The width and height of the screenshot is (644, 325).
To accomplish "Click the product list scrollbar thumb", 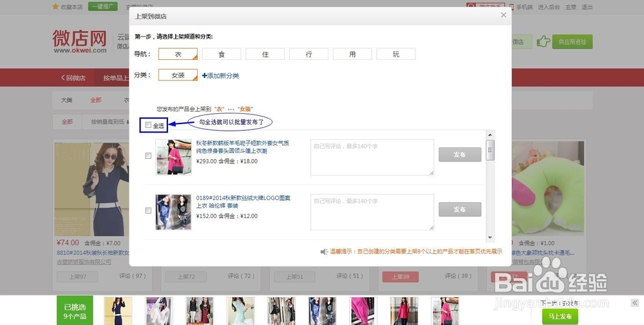I will coord(490,150).
